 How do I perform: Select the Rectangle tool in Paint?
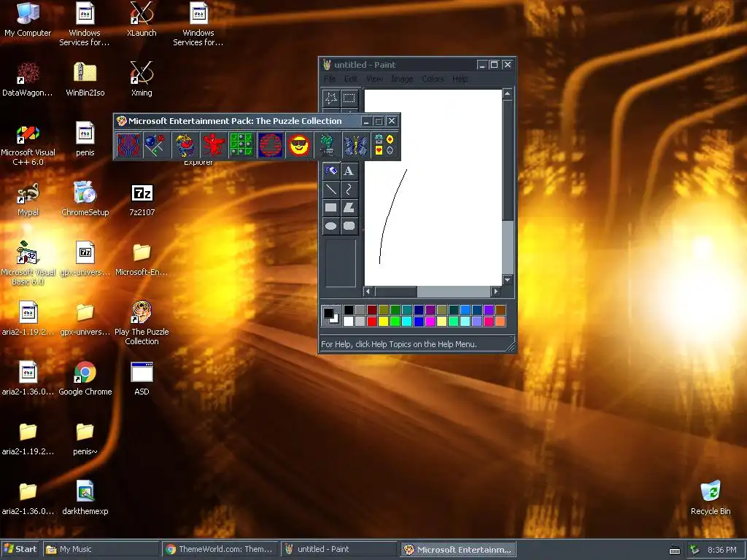pos(330,207)
